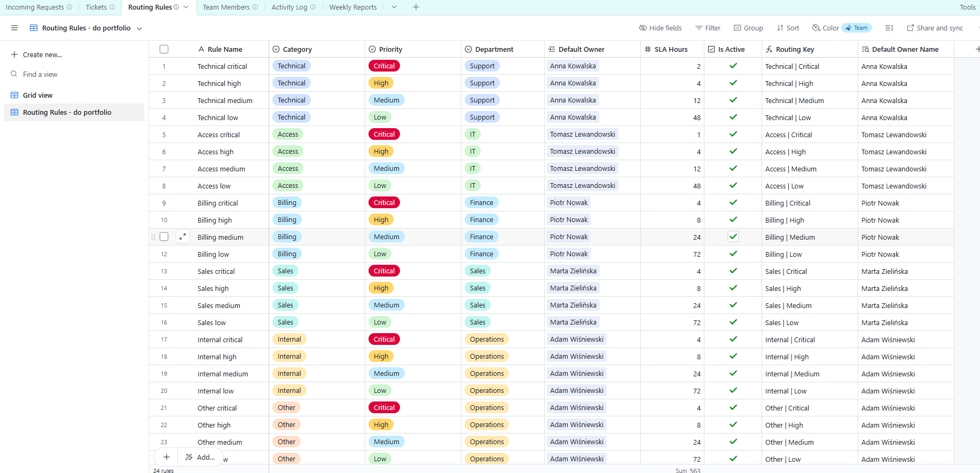
Task: Click Share and sync button
Action: point(935,28)
